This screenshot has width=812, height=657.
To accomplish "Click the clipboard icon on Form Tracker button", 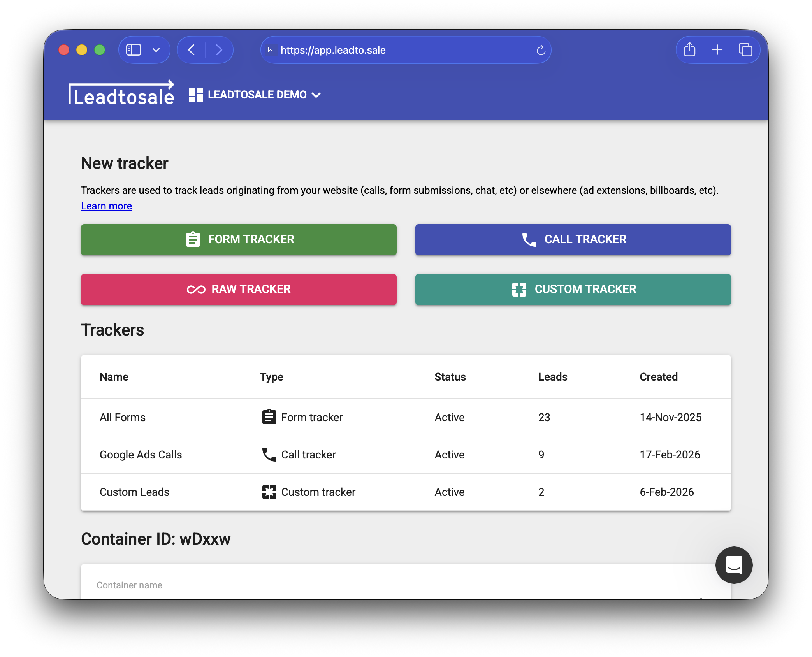I will (x=192, y=240).
